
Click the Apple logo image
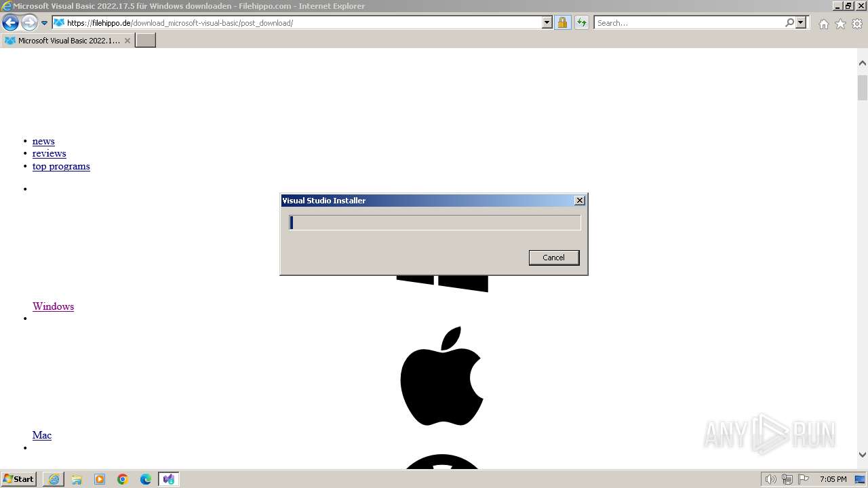441,376
